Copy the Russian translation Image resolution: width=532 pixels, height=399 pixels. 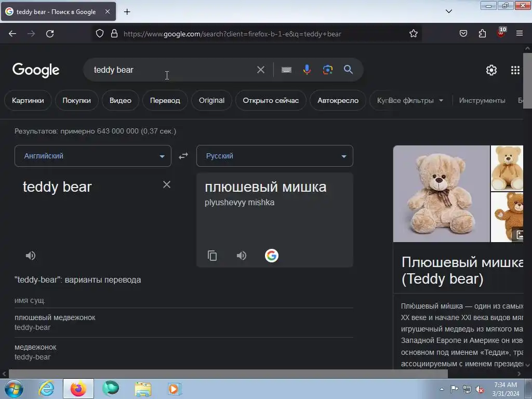point(212,256)
